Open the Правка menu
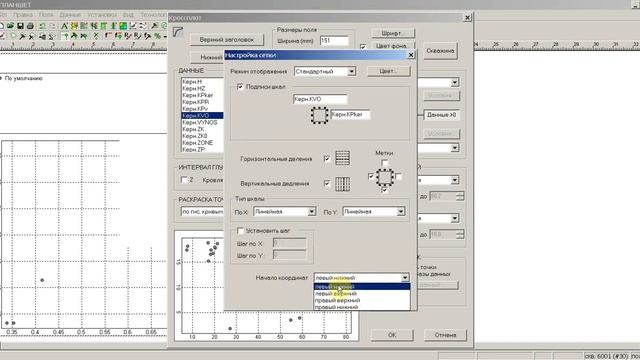640x360 pixels. coord(23,15)
